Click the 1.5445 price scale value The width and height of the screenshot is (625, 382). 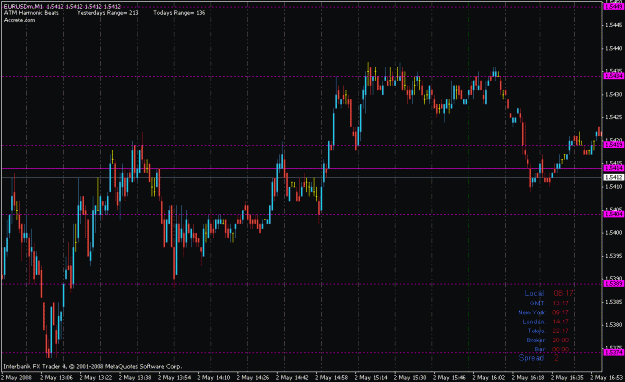(614, 25)
